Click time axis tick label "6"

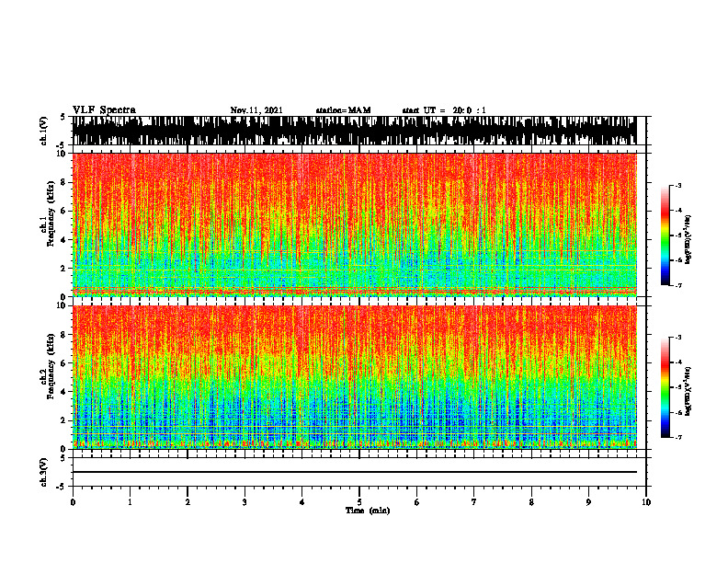417,502
